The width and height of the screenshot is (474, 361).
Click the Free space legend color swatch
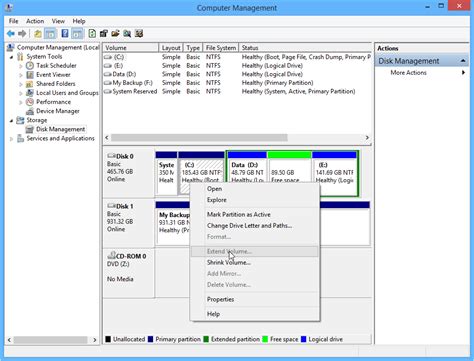pos(265,339)
